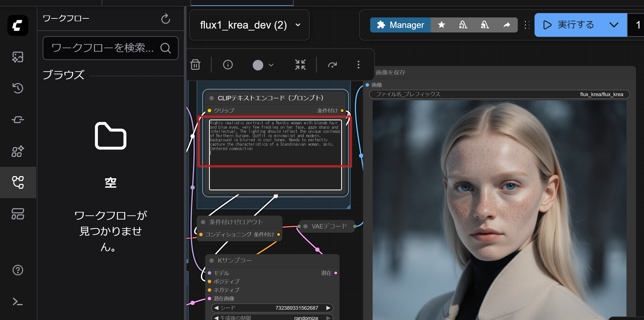The height and width of the screenshot is (320, 644).
Task: Click the refresh workflows icon
Action: (165, 19)
